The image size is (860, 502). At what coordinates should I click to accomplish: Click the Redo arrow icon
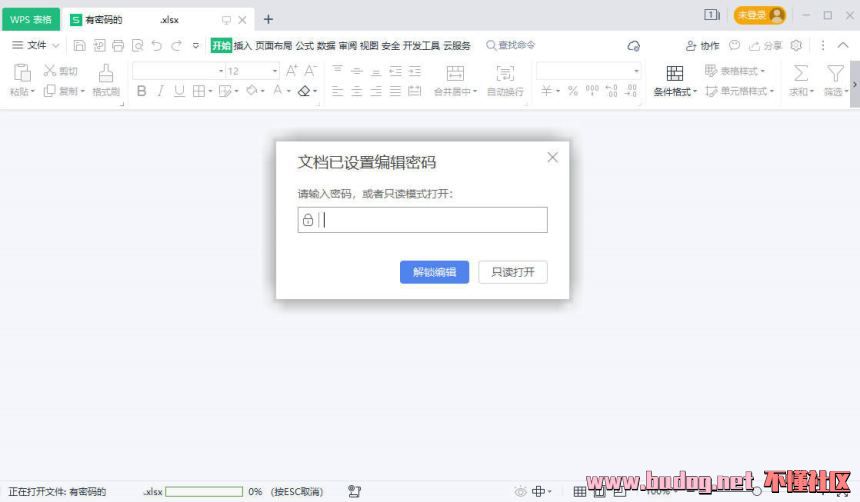[176, 46]
